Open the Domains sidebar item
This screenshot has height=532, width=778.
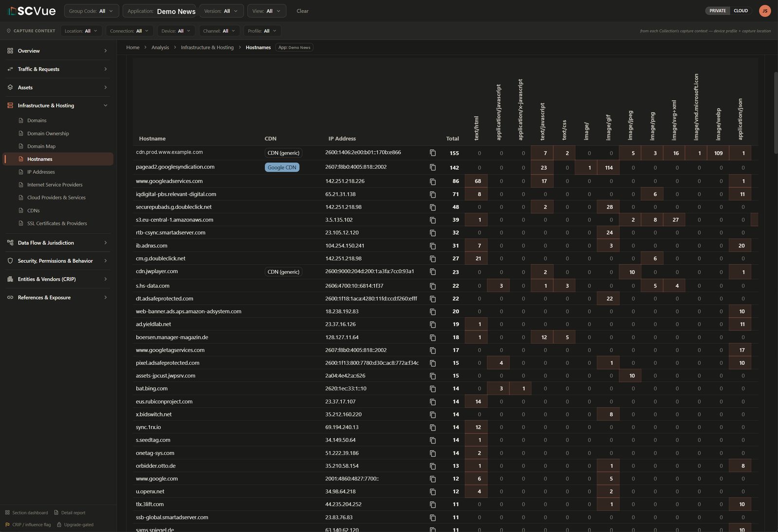coord(37,121)
